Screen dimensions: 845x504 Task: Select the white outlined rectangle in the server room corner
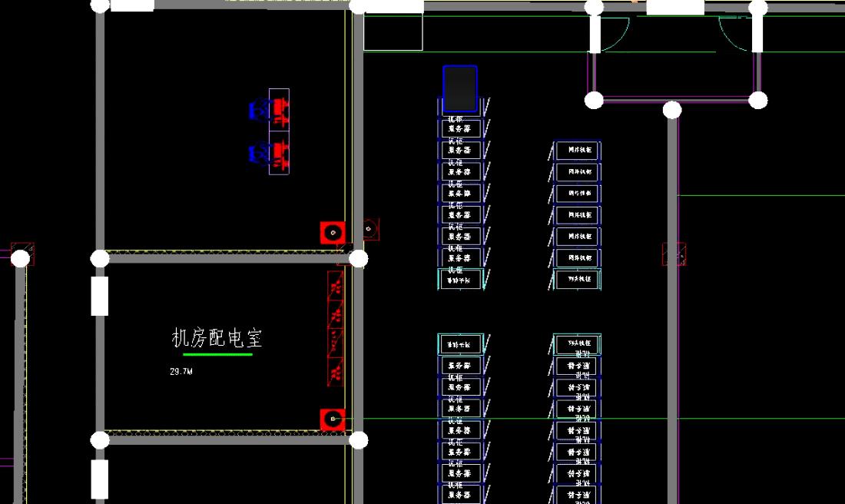[x=393, y=32]
